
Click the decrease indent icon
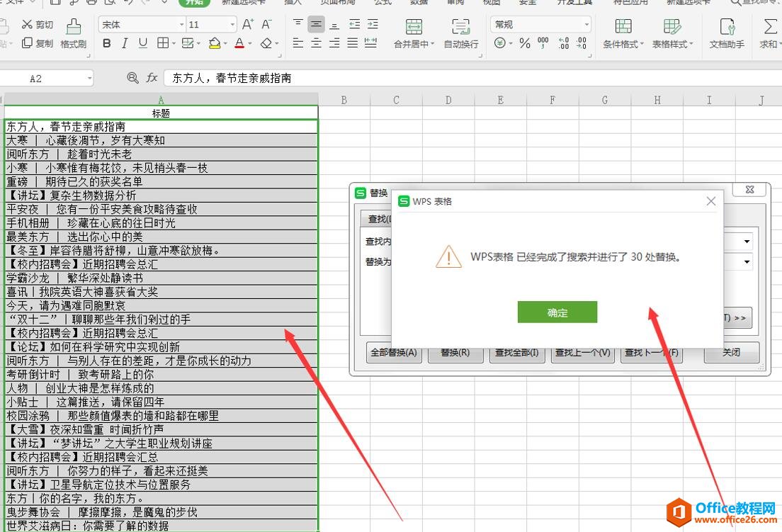[x=355, y=24]
